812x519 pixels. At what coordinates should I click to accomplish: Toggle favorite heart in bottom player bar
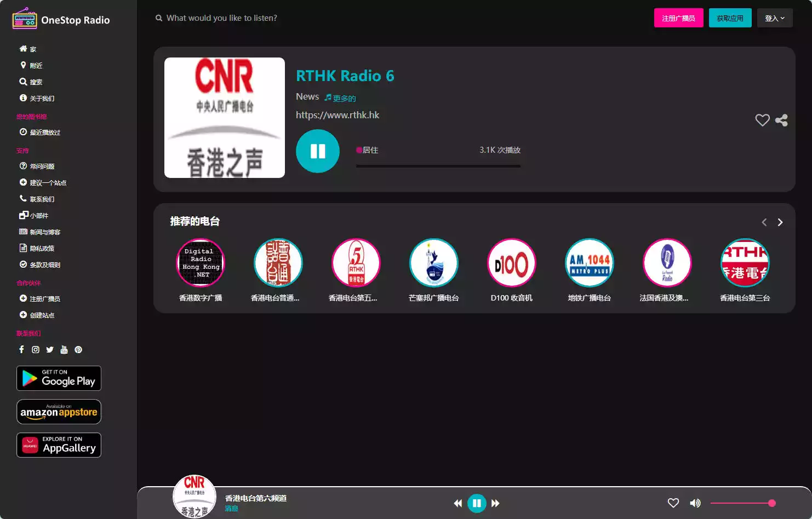click(673, 503)
